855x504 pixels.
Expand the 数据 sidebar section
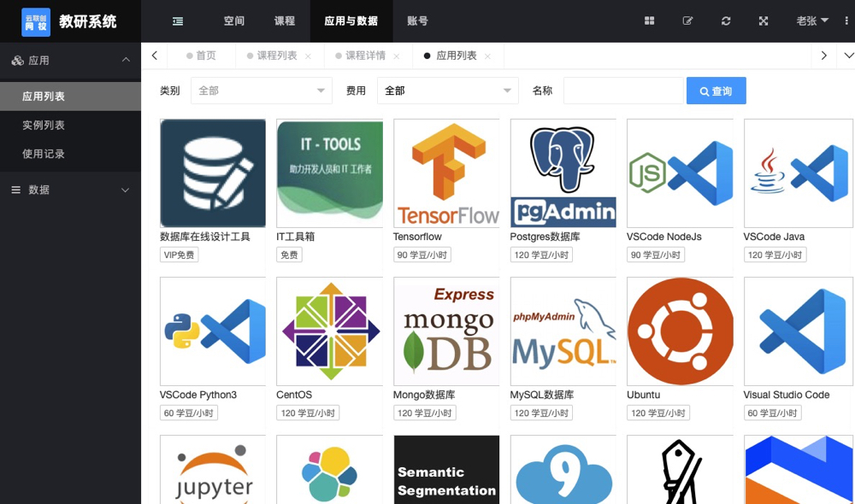(x=70, y=190)
